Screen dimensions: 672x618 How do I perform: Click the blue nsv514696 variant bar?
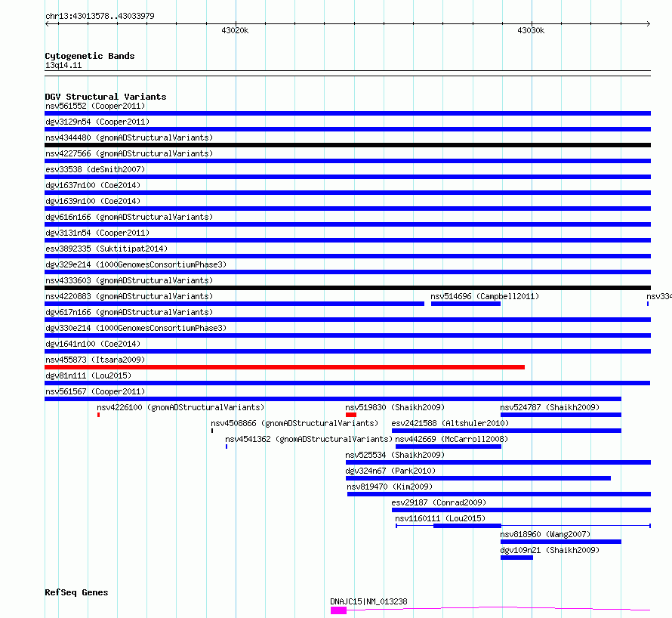(466, 304)
